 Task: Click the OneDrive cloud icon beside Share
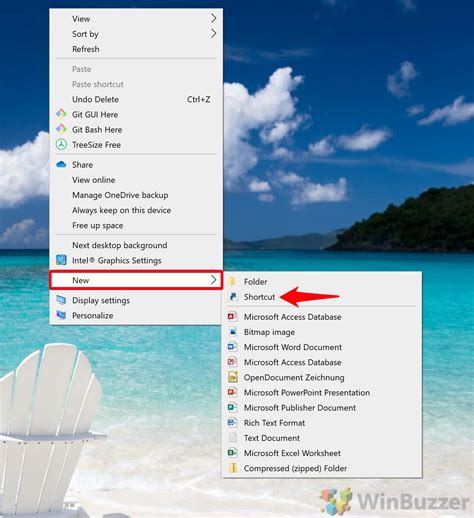point(61,164)
